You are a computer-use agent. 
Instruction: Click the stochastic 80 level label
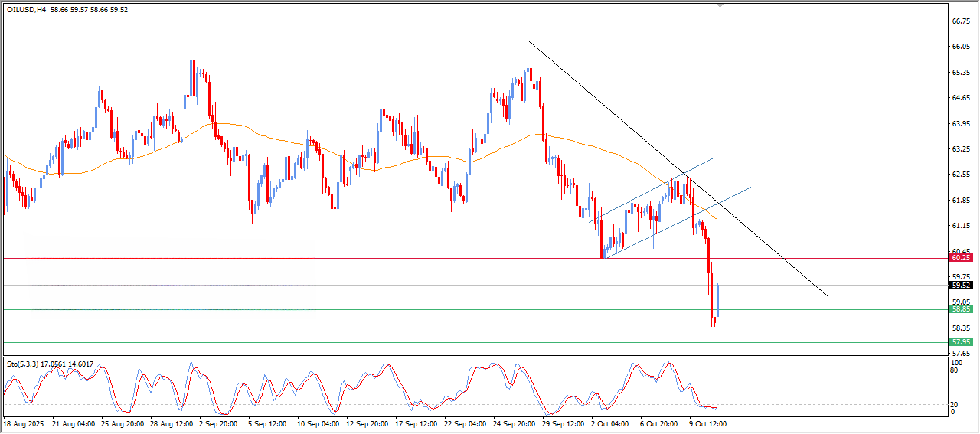point(954,370)
